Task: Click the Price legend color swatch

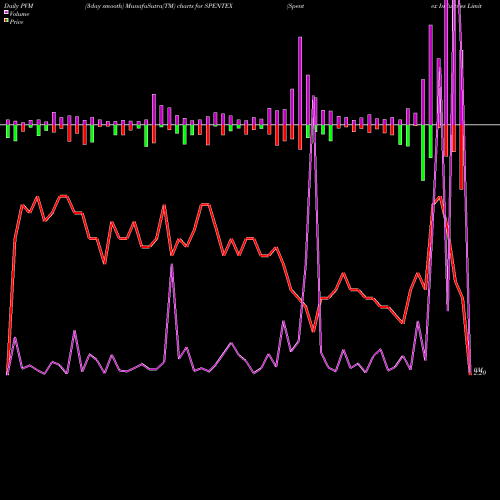Action: click(x=6, y=21)
